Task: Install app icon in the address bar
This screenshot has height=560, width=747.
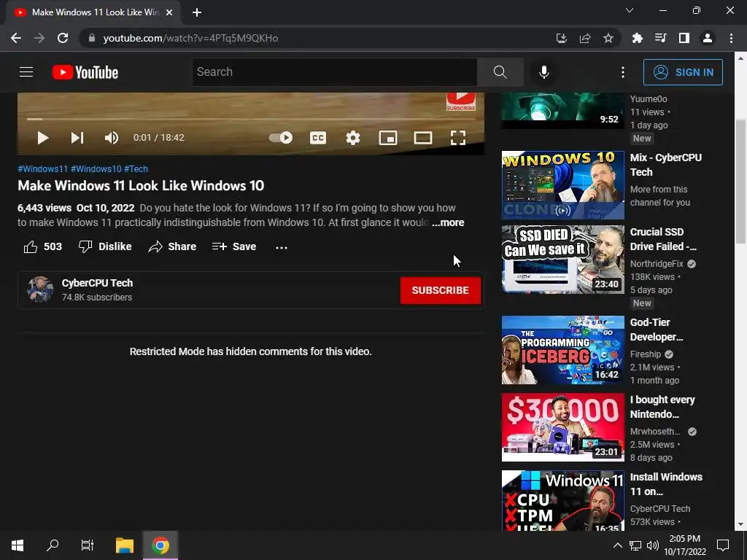Action: [561, 38]
